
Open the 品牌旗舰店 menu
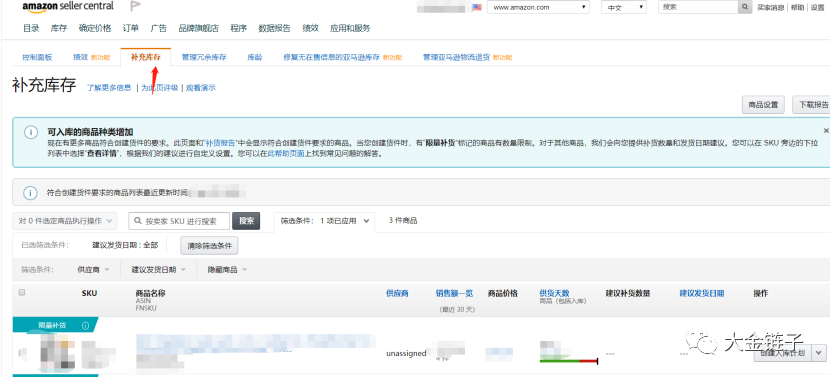[x=199, y=29]
